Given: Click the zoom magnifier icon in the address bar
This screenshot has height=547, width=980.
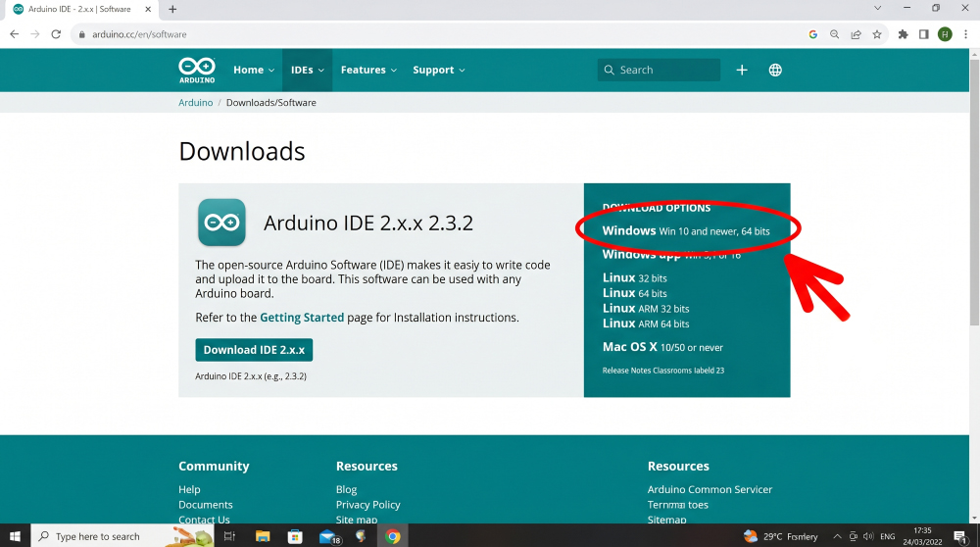Looking at the screenshot, I should click(834, 34).
